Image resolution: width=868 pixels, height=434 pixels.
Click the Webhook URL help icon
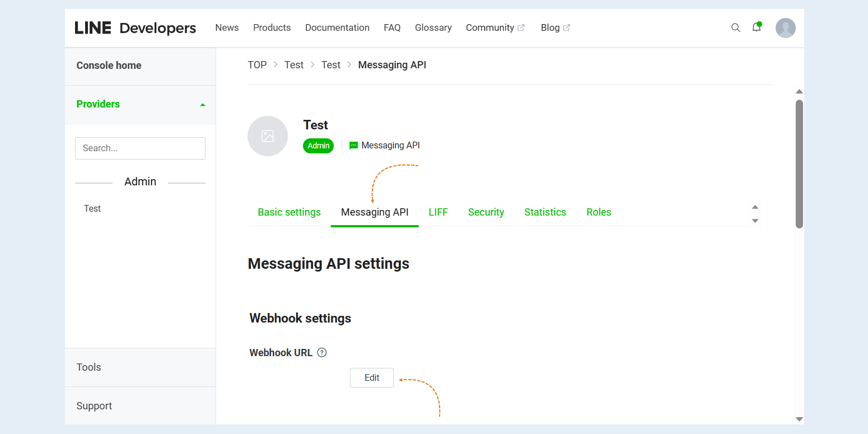pyautogui.click(x=321, y=352)
